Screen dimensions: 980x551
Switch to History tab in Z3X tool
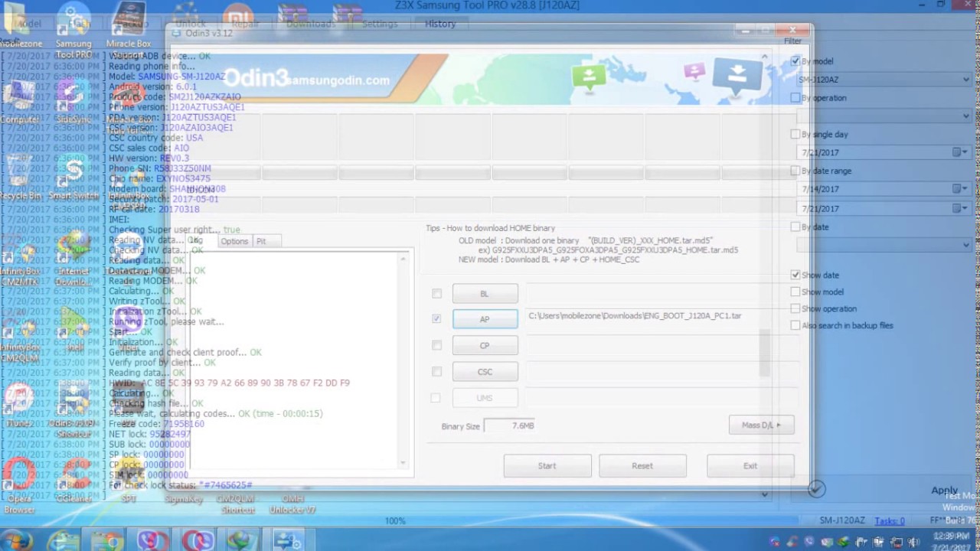(x=440, y=24)
